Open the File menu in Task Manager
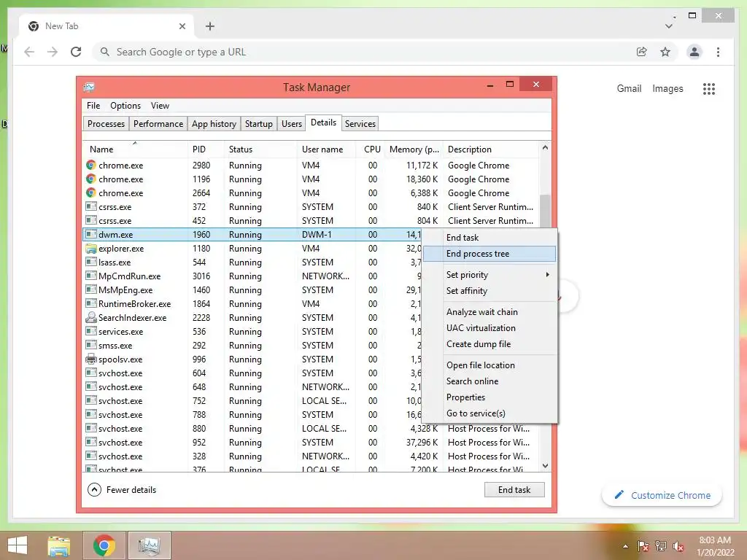Viewport: 747px width, 560px height. (x=93, y=106)
